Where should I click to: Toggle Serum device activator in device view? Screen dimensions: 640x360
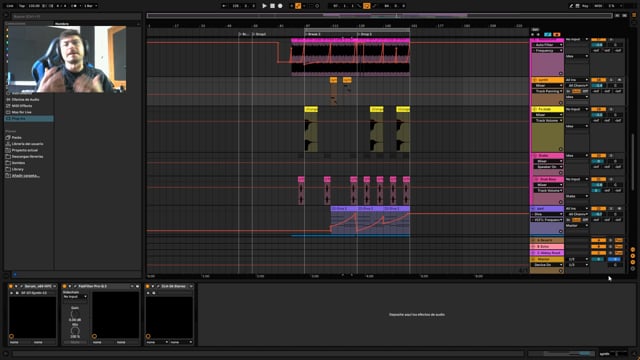pyautogui.click(x=11, y=287)
